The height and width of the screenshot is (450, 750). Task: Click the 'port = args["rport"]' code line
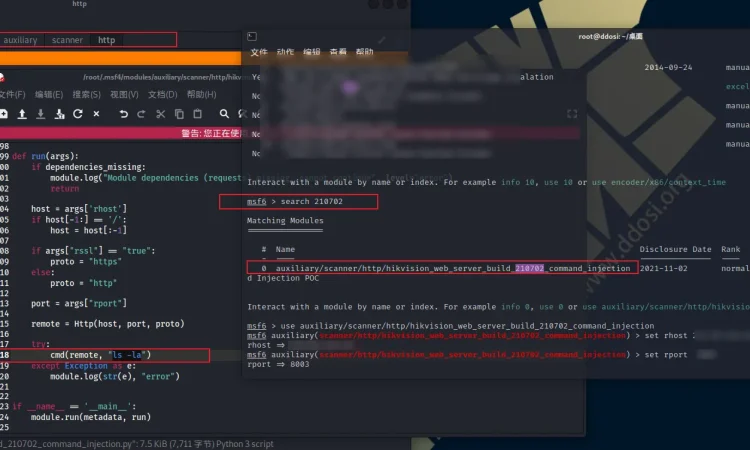79,303
